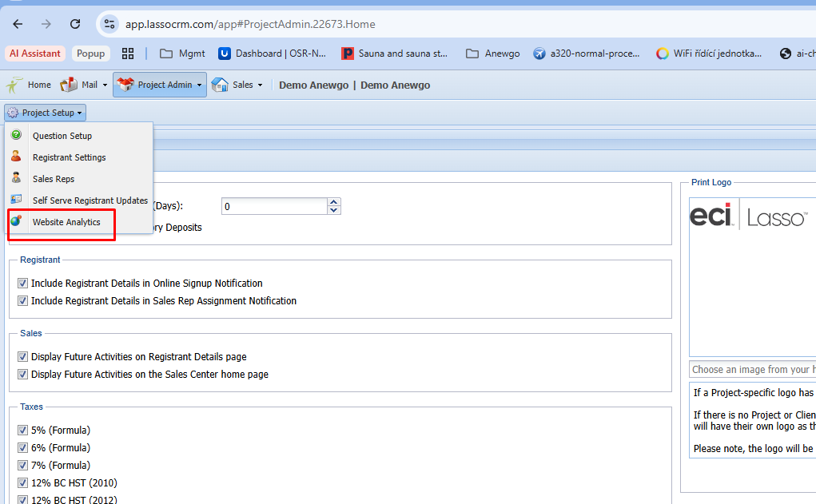Click the Question Setup green icon
The height and width of the screenshot is (504, 816).
tap(16, 136)
